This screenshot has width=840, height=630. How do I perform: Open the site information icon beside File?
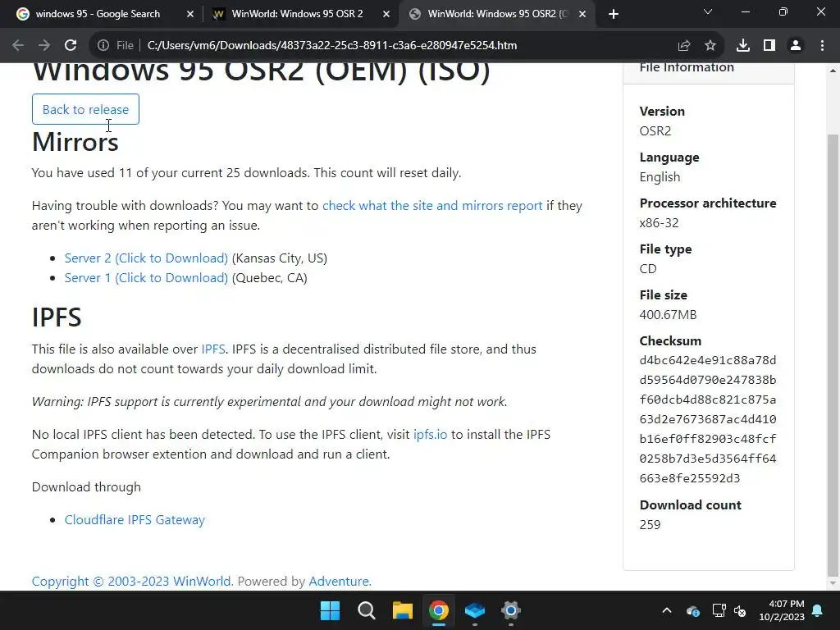point(103,46)
